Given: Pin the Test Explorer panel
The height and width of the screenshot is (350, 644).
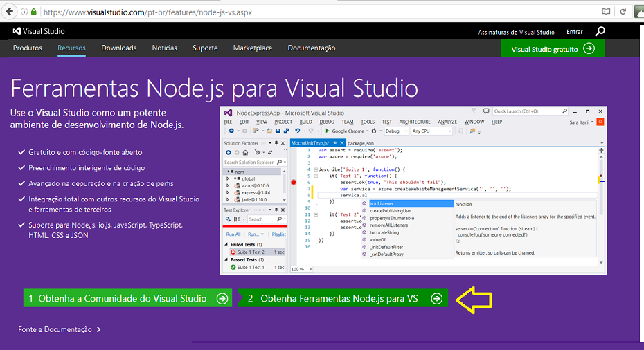Looking at the screenshot, I should click(276, 210).
